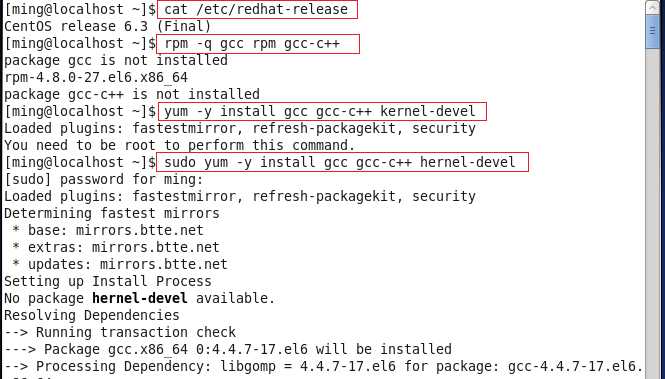Viewport: 665px width, 379px height.
Task: Click the 'yum -y install' command without sudo
Action: pos(321,111)
